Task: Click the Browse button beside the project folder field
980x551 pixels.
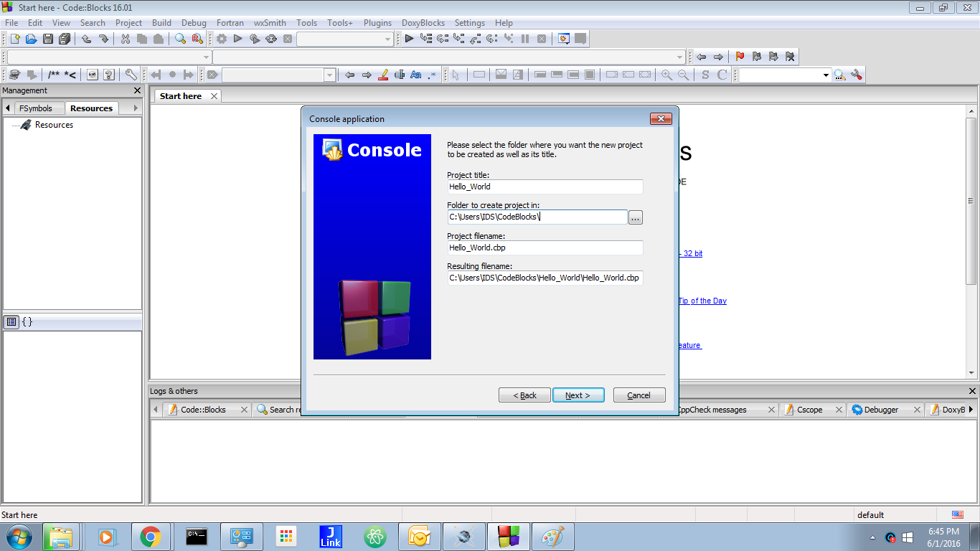Action: 635,217
